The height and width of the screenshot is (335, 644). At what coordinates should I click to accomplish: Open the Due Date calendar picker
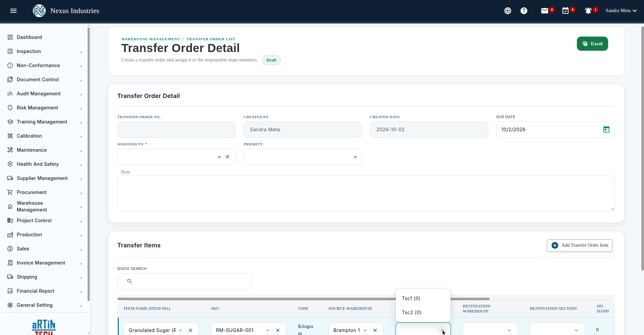[606, 130]
